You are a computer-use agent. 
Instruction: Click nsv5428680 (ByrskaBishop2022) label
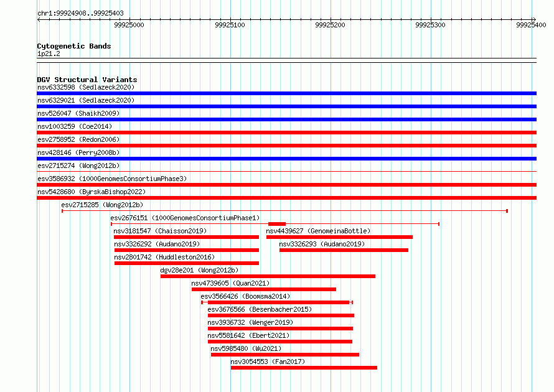click(92, 192)
